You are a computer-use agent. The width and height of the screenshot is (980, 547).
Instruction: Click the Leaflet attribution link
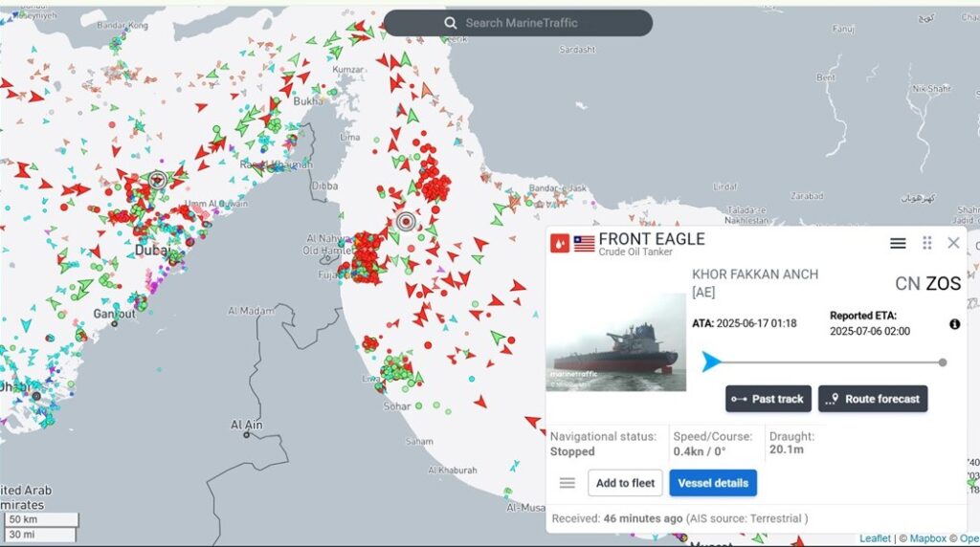pos(875,538)
